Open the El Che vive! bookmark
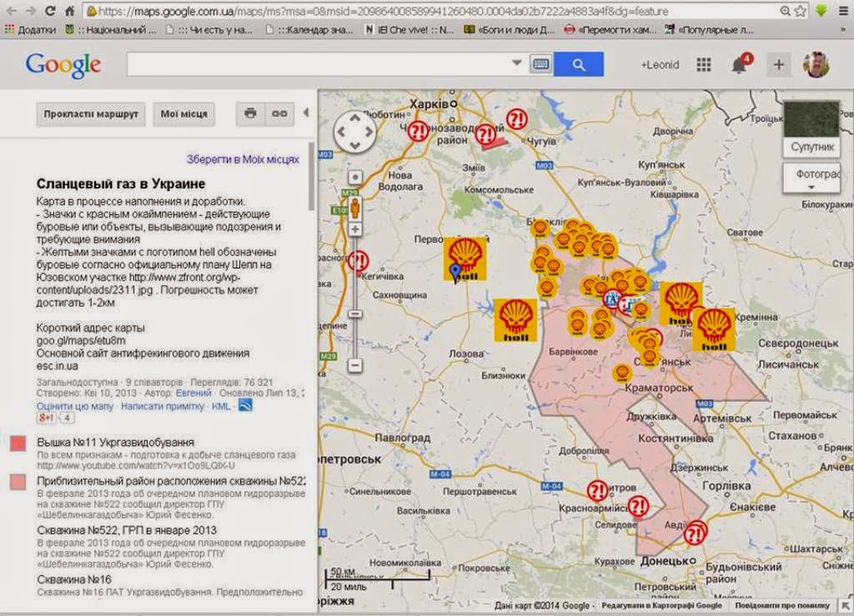Image resolution: width=854 pixels, height=616 pixels. (x=409, y=30)
